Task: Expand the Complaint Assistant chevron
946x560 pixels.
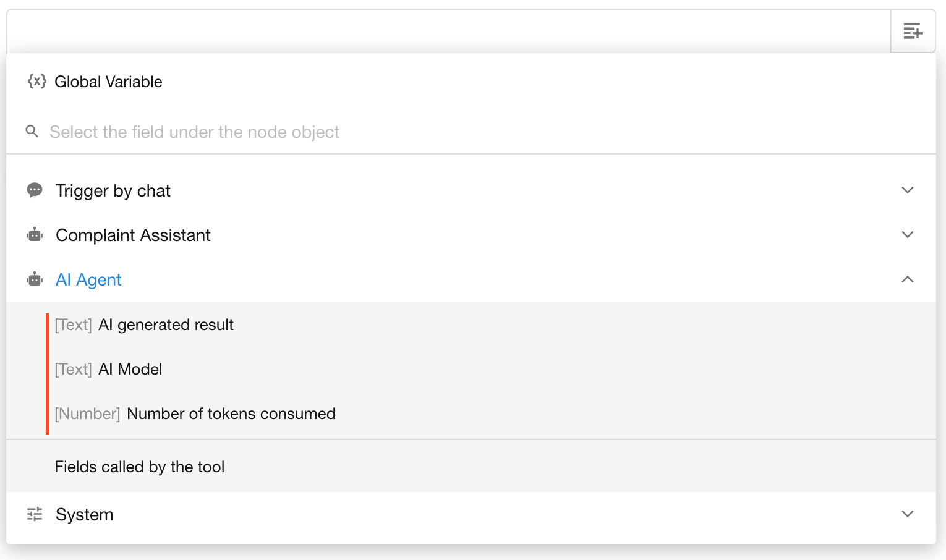Action: [907, 235]
